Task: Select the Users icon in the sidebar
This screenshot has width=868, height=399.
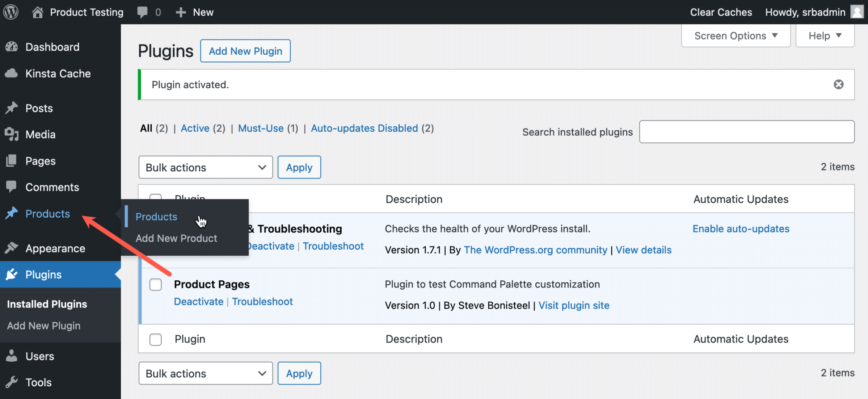Action: [12, 356]
